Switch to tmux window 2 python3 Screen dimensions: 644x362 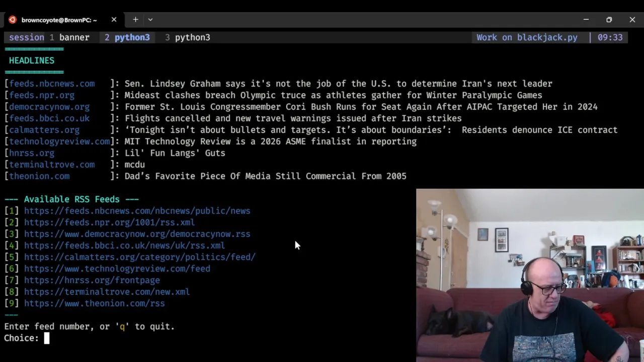(x=127, y=37)
